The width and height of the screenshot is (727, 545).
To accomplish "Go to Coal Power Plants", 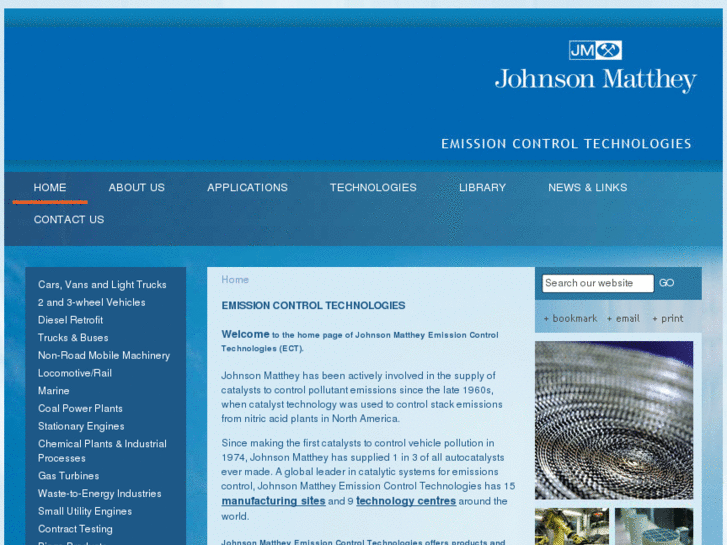I will pyautogui.click(x=80, y=408).
